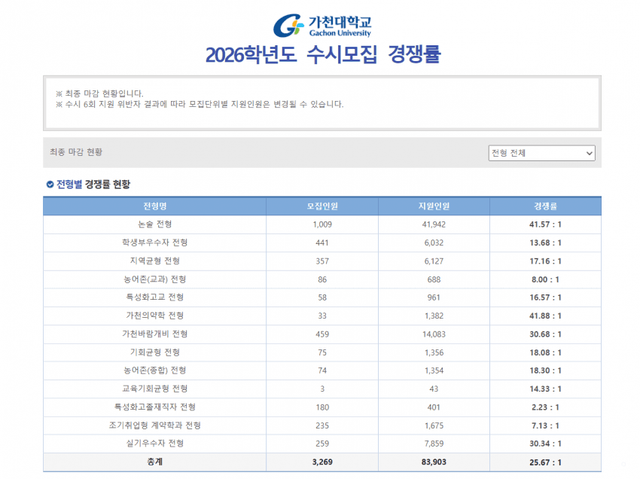Open the 전형 전체 dropdown
The width and height of the screenshot is (640, 479).
(541, 153)
